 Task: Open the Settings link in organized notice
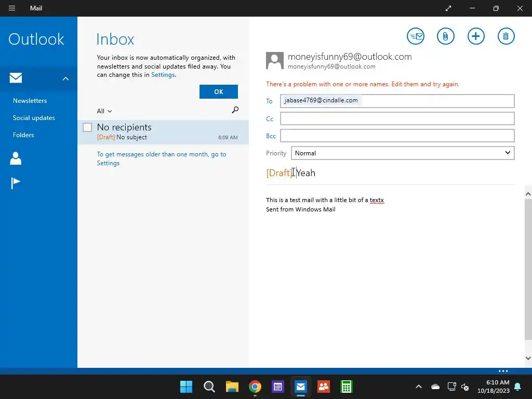coord(163,75)
